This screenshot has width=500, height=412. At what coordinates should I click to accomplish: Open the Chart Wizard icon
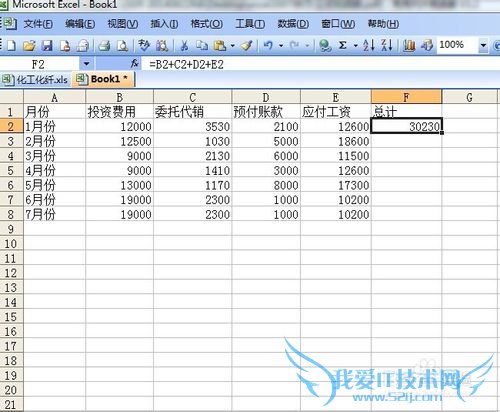click(409, 45)
